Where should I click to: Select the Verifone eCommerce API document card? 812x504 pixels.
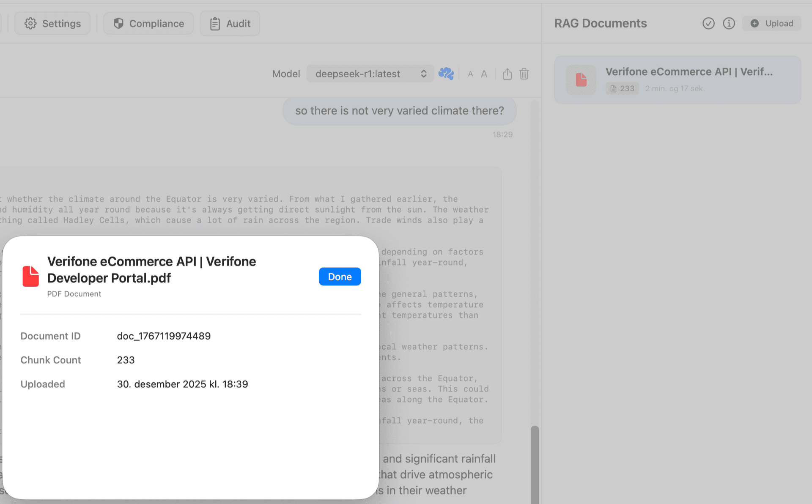pyautogui.click(x=678, y=80)
